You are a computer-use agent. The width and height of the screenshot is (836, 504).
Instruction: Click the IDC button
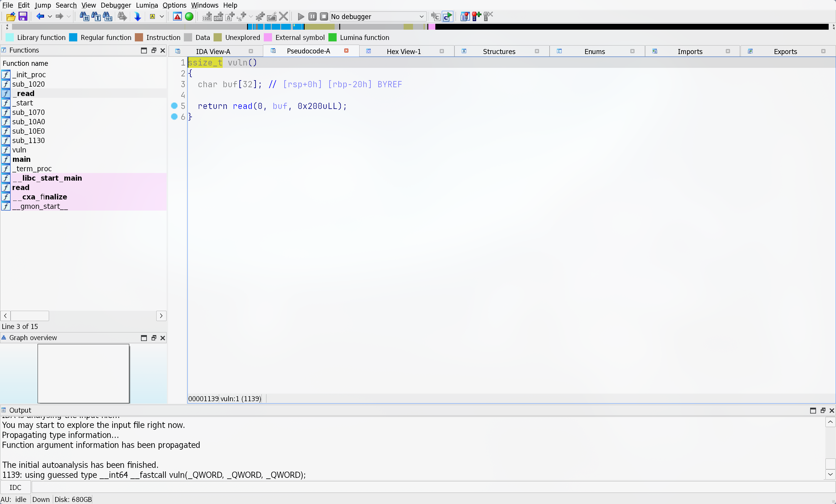tap(15, 487)
